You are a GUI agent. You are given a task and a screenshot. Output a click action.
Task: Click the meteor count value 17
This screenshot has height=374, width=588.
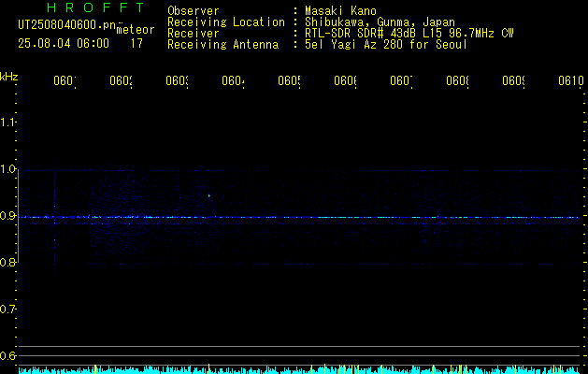(136, 44)
